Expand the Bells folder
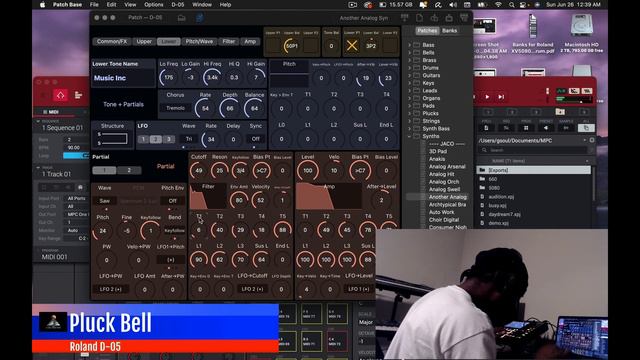Screen dimensions: 640x360 click(409, 53)
